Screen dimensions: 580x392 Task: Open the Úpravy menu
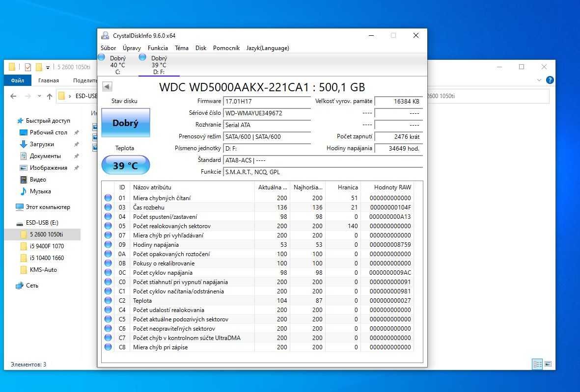click(x=132, y=48)
